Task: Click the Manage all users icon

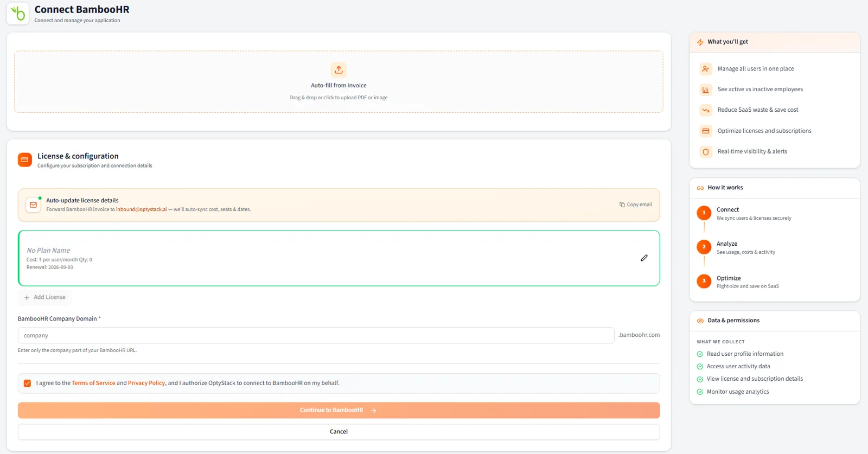Action: (705, 69)
